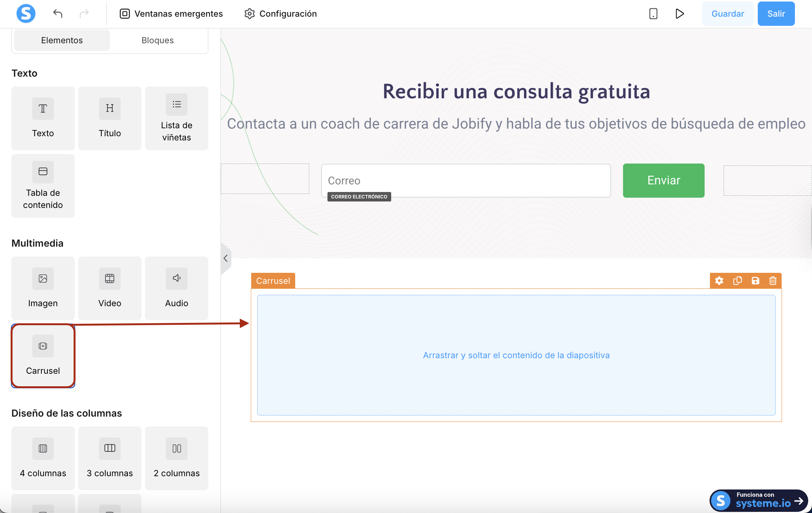
Task: Select the Imagen element
Action: click(x=43, y=288)
